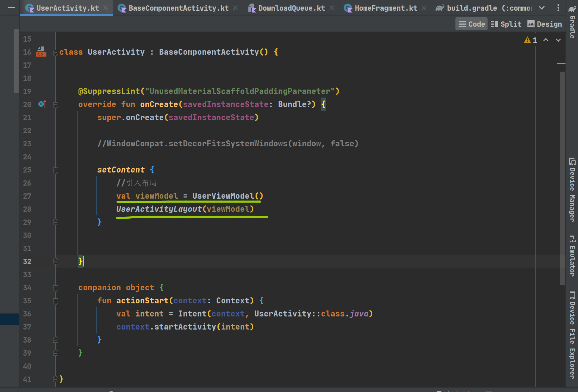Close the UserActivity.kt tab
578x392 pixels.
coord(106,8)
